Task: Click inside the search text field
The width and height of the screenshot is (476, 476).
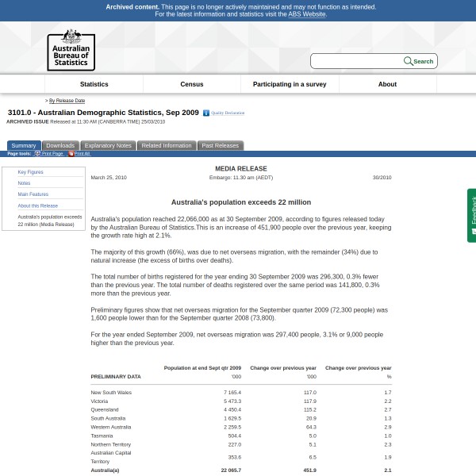Action: (357, 61)
